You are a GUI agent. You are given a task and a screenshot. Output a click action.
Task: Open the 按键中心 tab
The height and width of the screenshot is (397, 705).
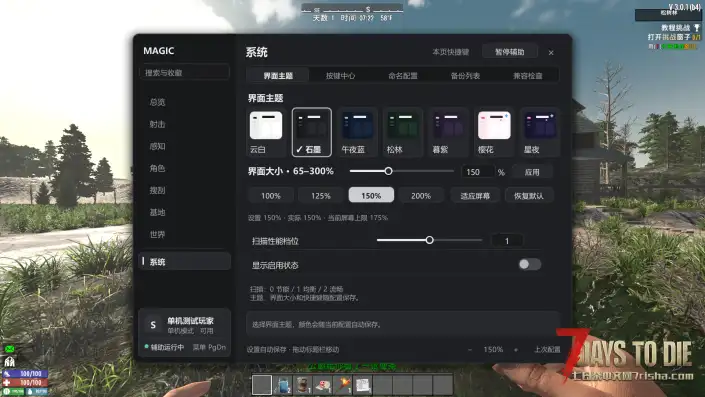(340, 76)
